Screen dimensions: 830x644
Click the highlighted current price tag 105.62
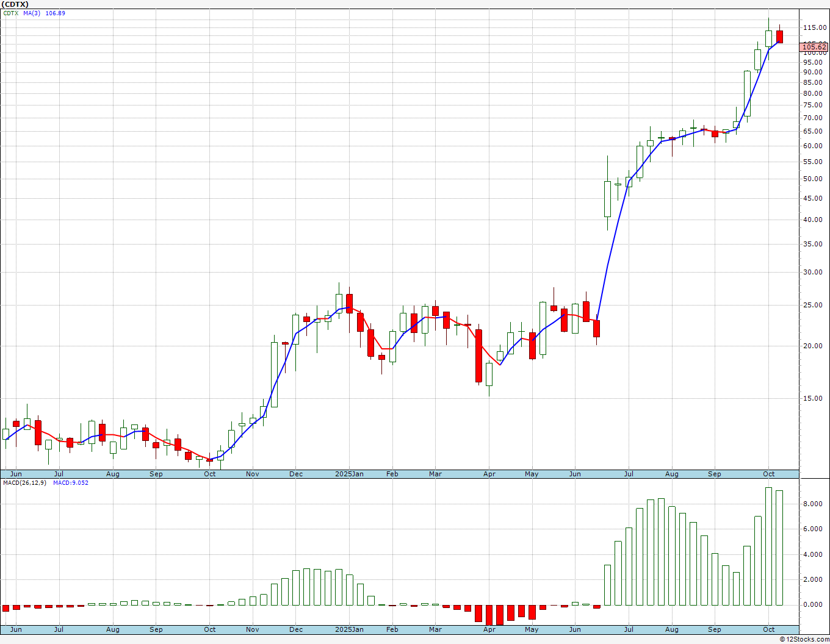(814, 47)
